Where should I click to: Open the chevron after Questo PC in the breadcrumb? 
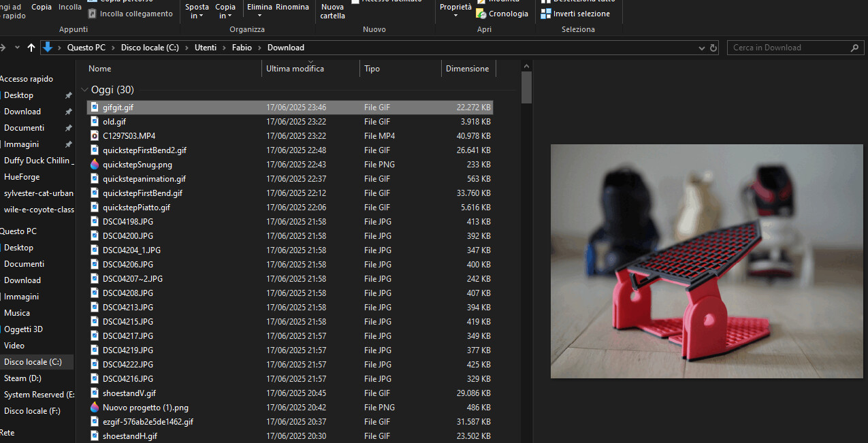click(113, 48)
